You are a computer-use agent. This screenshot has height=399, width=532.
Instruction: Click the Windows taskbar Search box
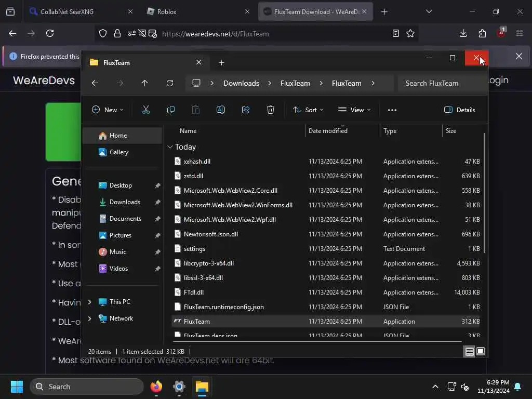coord(87,387)
